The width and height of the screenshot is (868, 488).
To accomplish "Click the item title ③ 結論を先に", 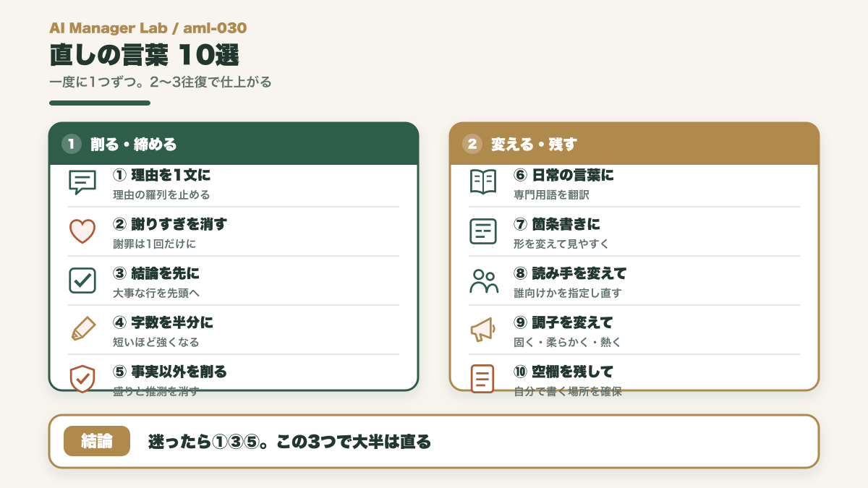I will pos(156,273).
